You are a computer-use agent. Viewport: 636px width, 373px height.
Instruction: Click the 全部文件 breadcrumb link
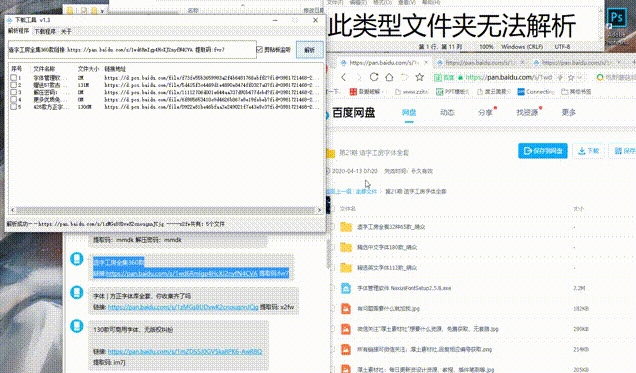tap(366, 191)
